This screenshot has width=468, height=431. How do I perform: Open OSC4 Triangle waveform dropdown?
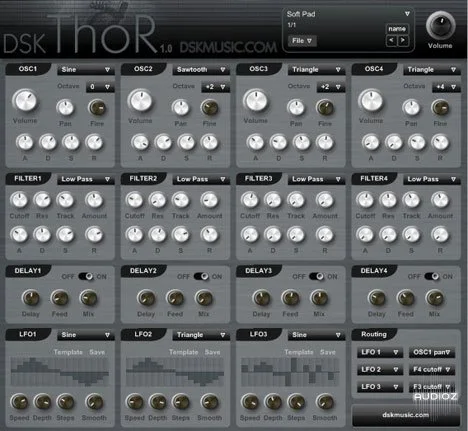[432, 70]
